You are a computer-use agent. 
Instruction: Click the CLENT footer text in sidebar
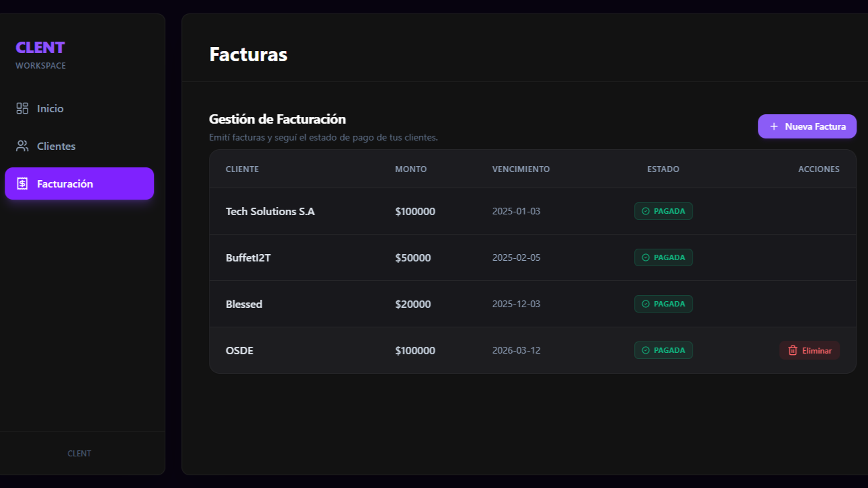point(79,453)
